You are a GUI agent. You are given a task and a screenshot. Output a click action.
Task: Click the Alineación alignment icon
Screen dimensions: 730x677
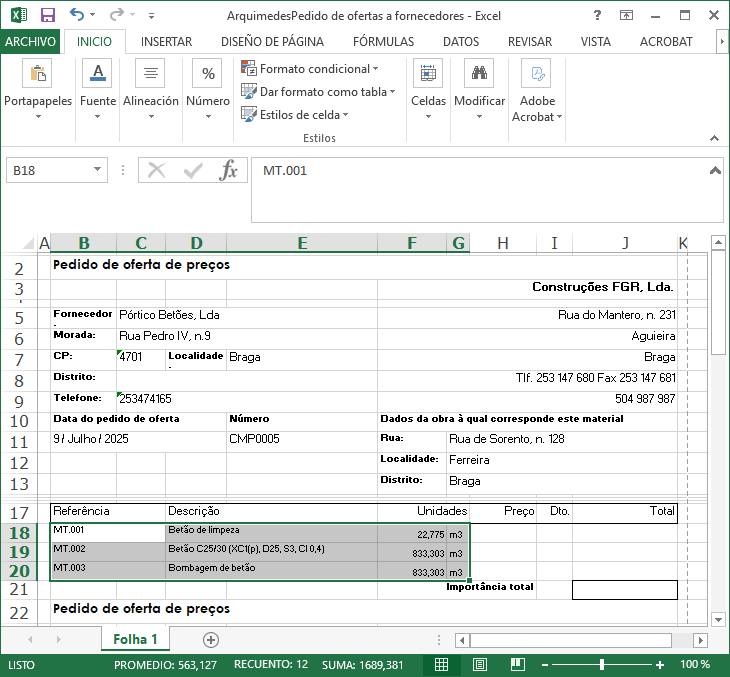click(x=150, y=73)
